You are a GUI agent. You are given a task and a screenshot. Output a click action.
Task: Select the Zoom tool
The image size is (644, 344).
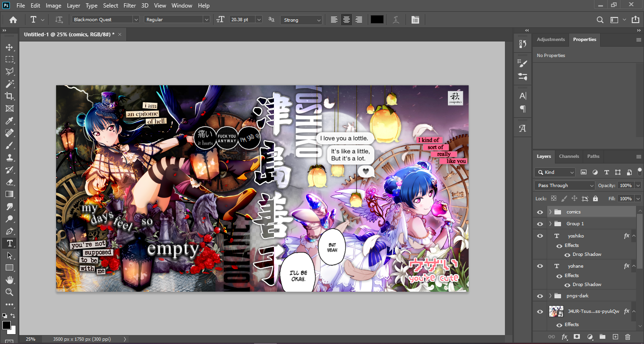[9, 292]
